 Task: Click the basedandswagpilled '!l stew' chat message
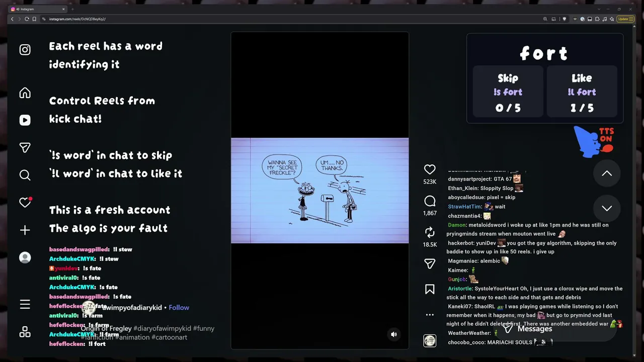(91, 249)
